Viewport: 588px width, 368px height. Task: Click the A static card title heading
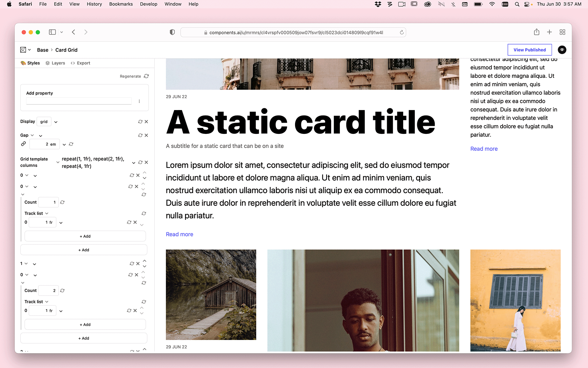point(301,122)
